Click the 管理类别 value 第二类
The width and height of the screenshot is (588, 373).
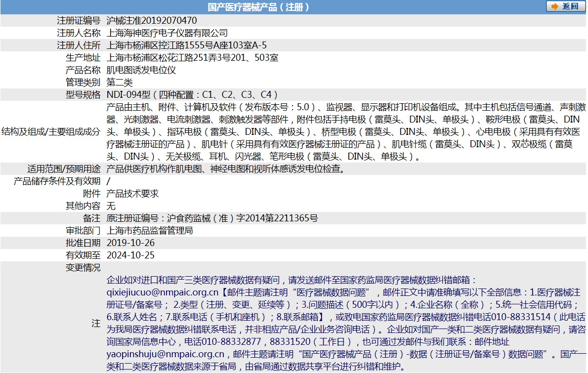120,83
